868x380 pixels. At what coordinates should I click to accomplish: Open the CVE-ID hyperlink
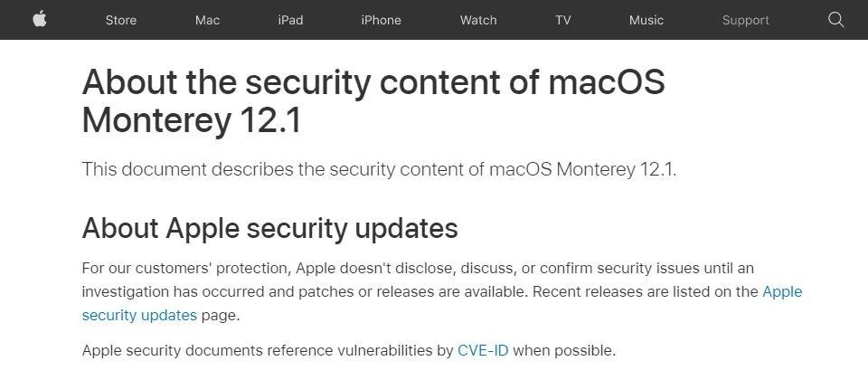(483, 350)
